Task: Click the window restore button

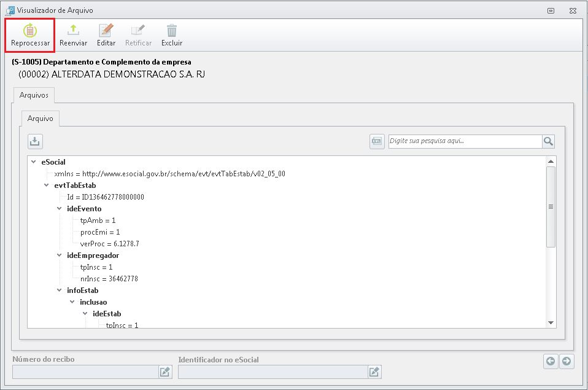Action: [551, 10]
